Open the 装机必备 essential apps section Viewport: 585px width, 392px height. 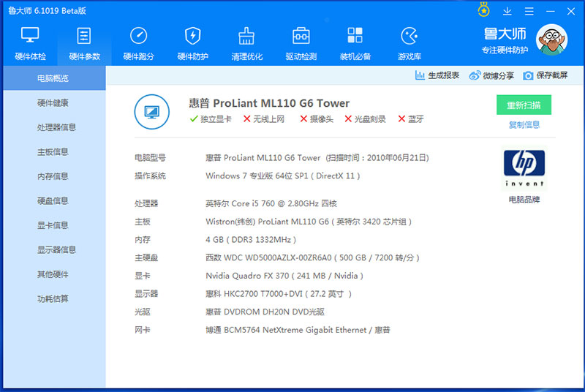coord(355,44)
